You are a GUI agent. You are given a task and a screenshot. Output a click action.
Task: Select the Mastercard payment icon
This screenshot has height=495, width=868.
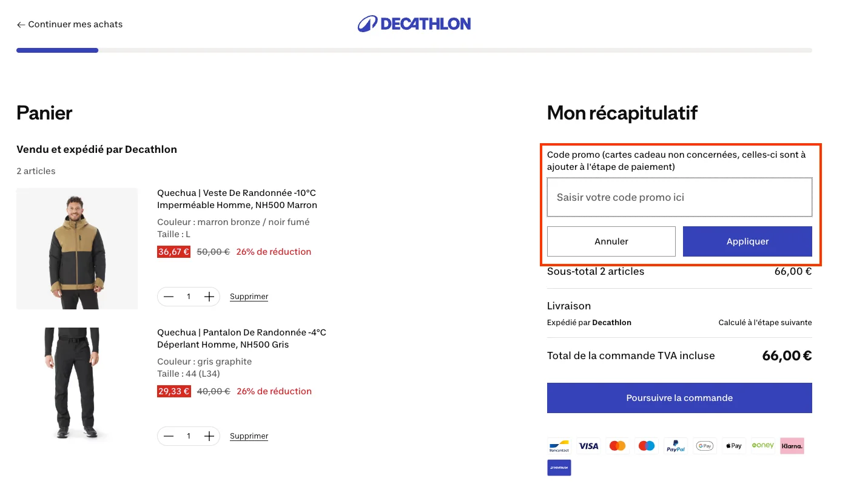coord(617,446)
